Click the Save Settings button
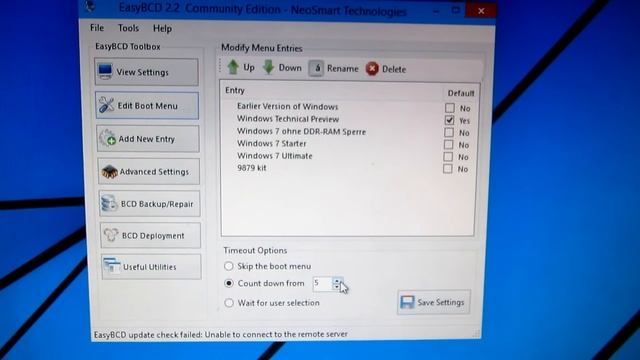This screenshot has width=640, height=360. pos(433,302)
